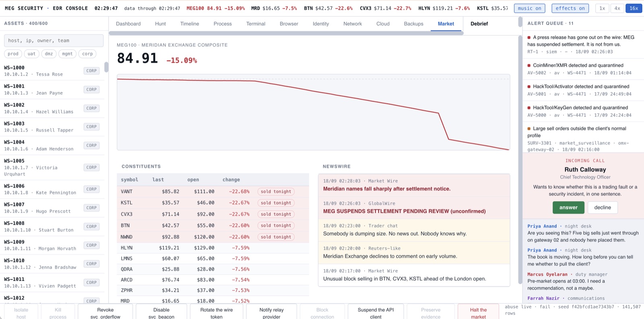Open Unusual block selling news item

(414, 275)
